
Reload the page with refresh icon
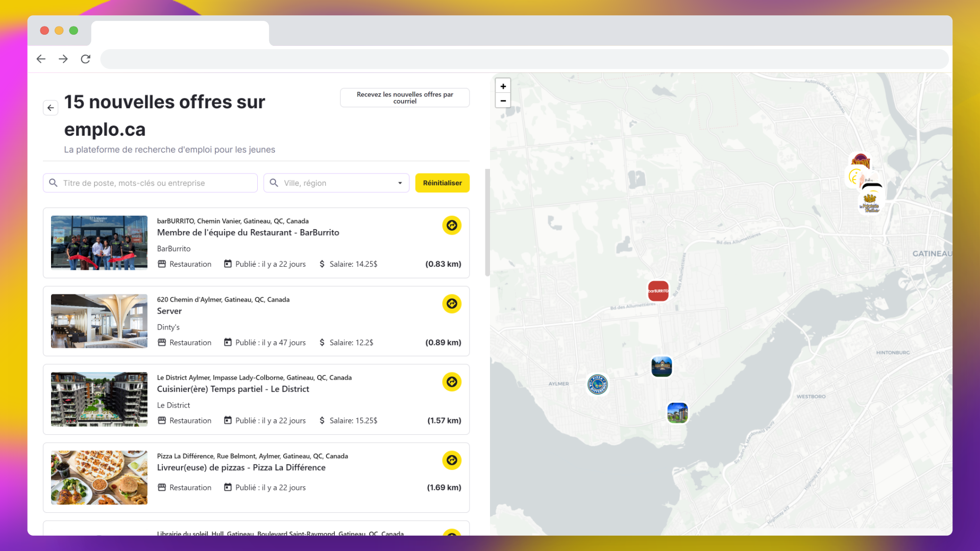(x=86, y=59)
